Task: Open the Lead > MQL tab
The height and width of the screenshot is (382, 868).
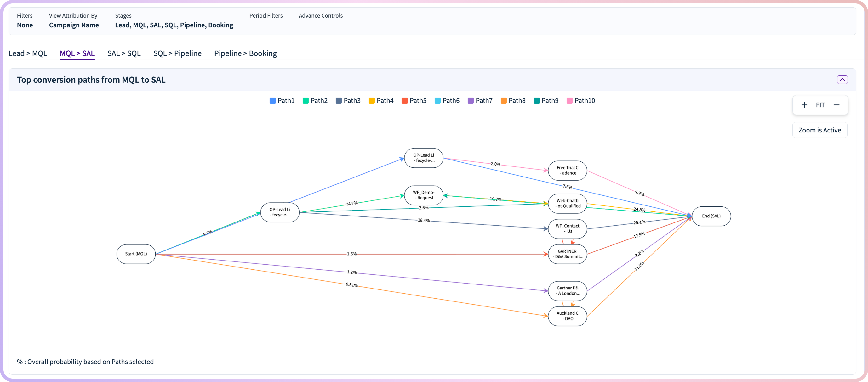Action: [x=28, y=53]
